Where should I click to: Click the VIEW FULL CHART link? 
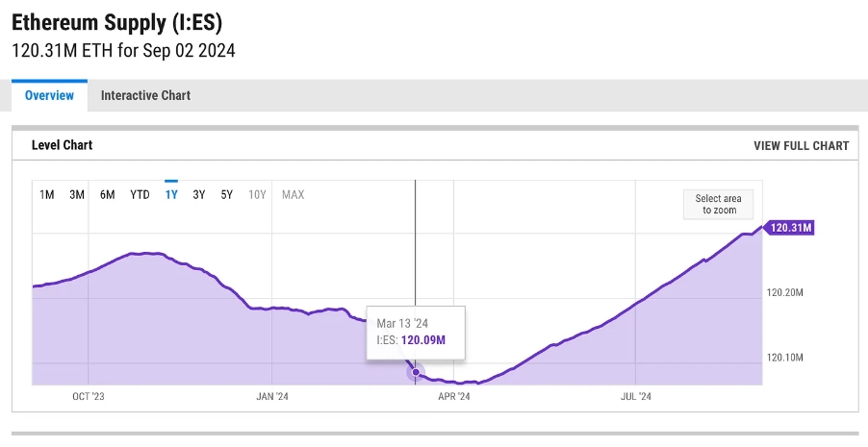[801, 146]
